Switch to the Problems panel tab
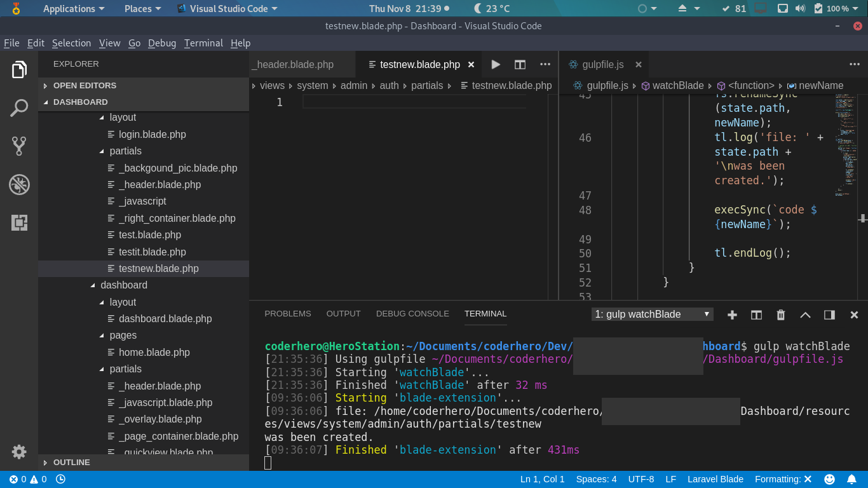Screen dimensions: 868x488 point(288,314)
